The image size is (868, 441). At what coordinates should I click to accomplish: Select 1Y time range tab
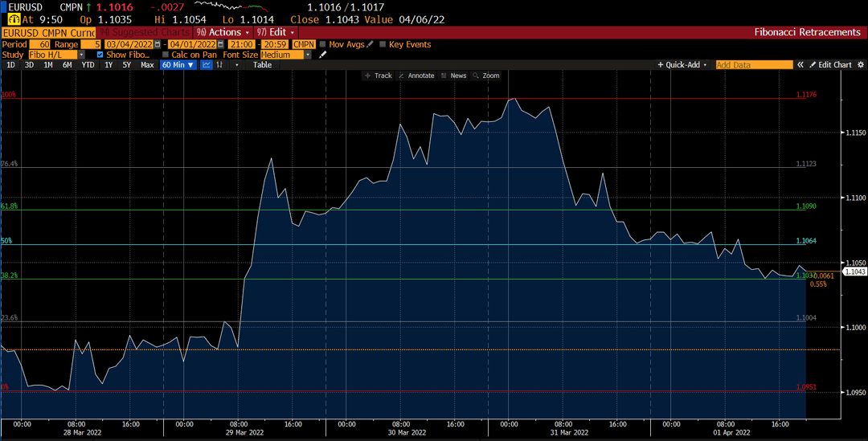pos(108,65)
